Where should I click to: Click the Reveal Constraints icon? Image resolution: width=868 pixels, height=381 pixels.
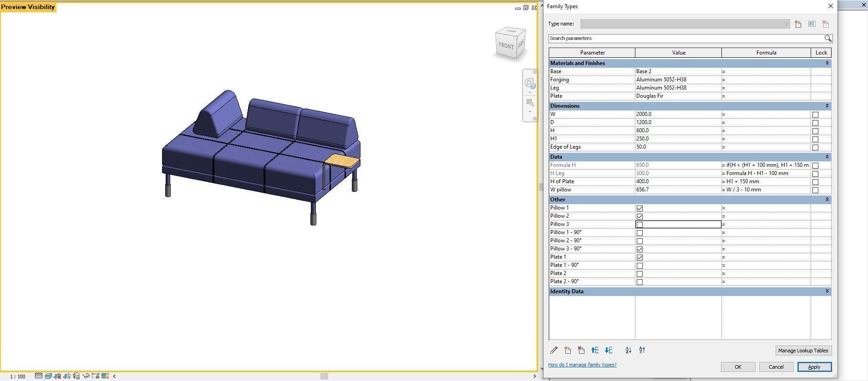point(96,376)
